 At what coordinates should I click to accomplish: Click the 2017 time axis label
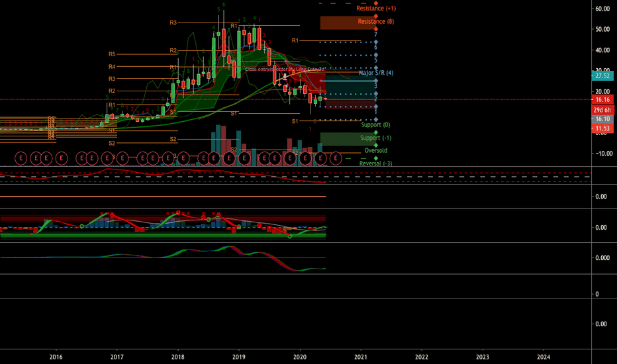point(117,357)
